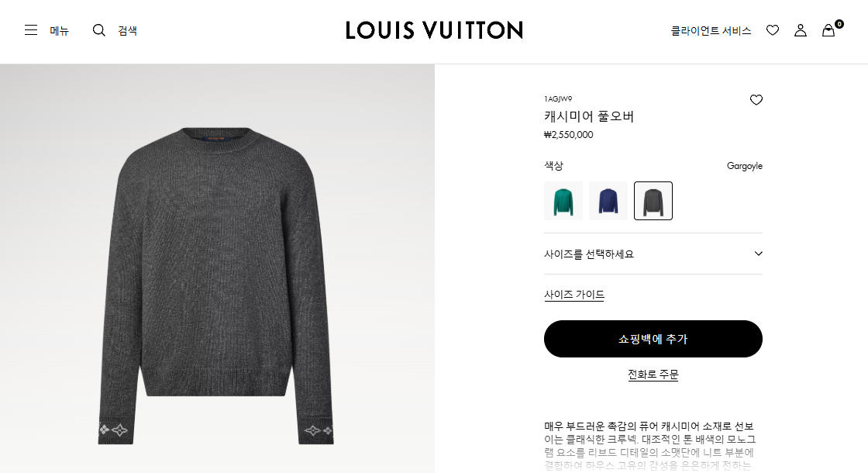
Task: Select the Gargoyle grey sweater color
Action: (x=653, y=201)
